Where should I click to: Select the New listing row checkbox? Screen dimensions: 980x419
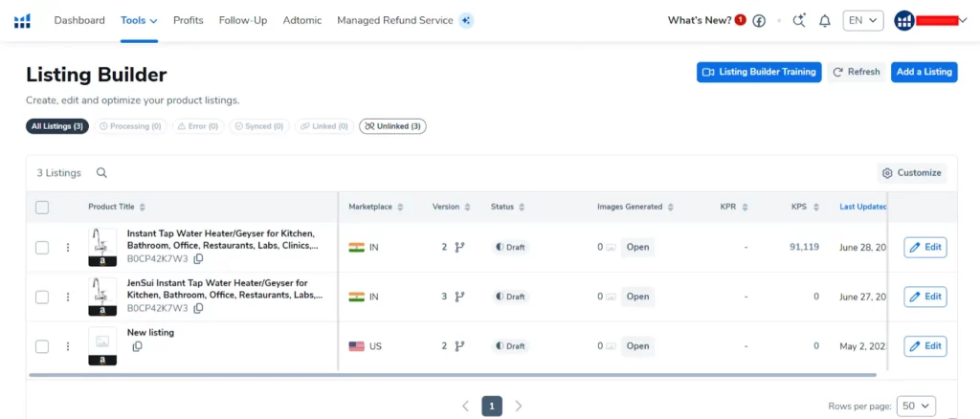pyautogui.click(x=42, y=346)
